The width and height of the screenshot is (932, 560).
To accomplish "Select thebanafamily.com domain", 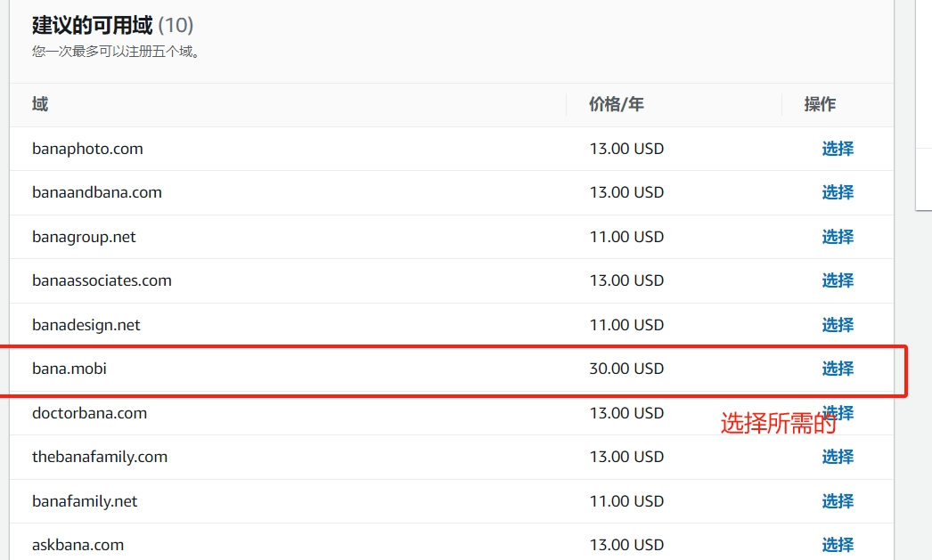I will pyautogui.click(x=838, y=457).
